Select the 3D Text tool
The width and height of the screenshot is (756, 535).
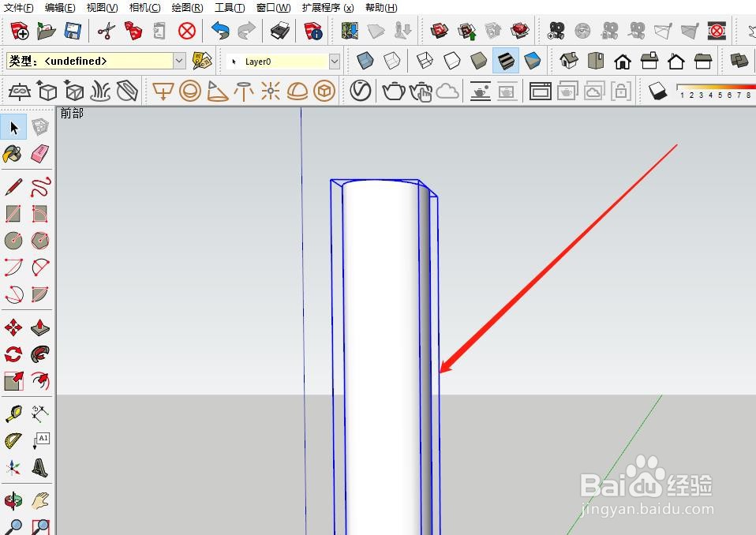(x=40, y=467)
